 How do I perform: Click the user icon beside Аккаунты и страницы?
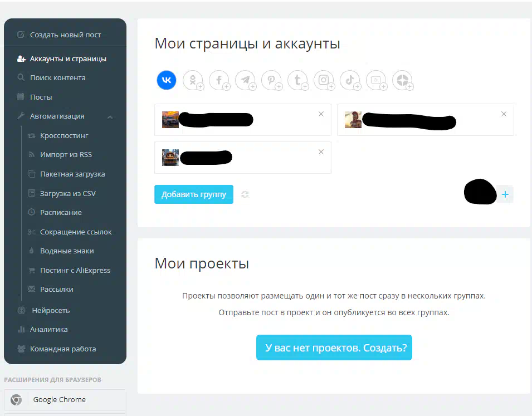click(x=21, y=58)
